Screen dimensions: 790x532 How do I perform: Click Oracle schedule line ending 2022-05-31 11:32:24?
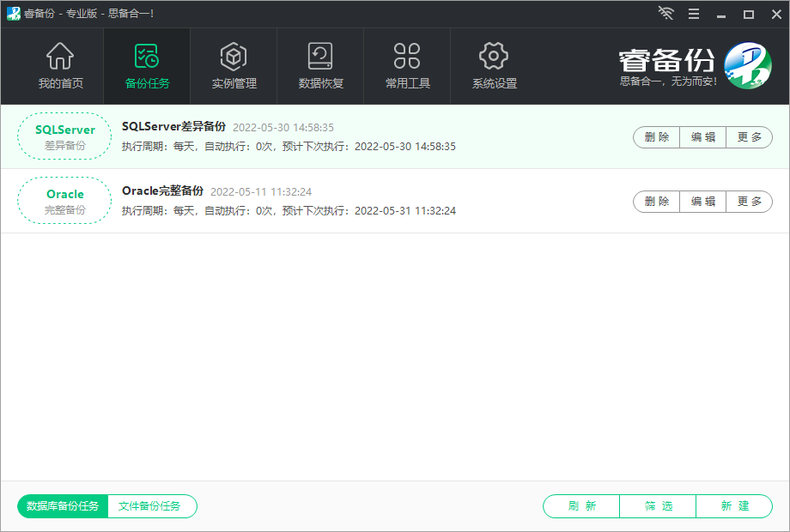pos(289,211)
